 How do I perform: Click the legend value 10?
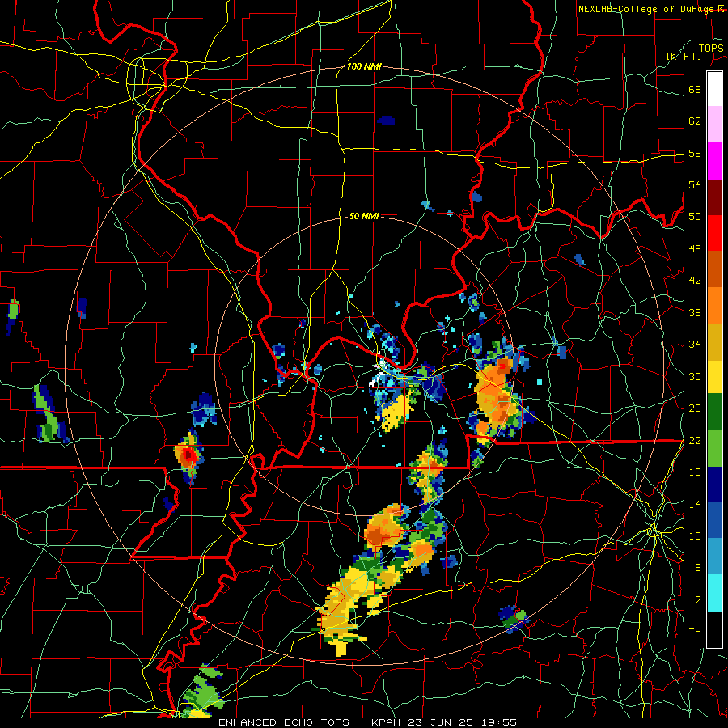695,535
